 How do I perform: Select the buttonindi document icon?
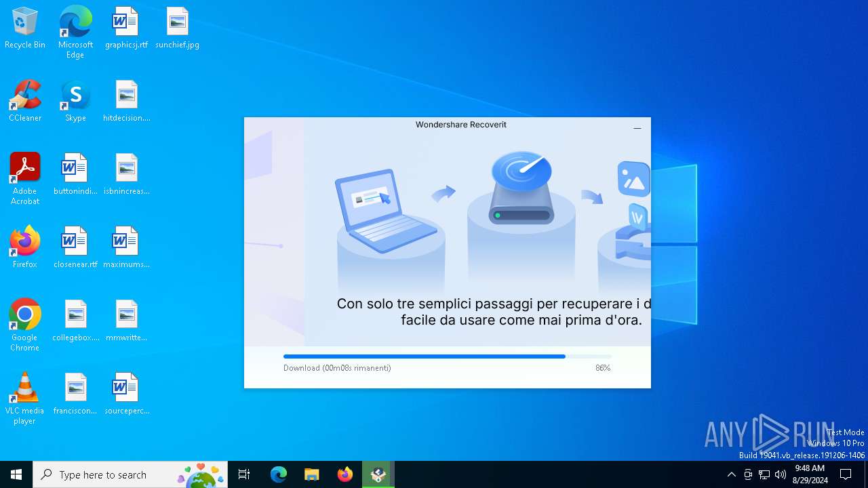click(75, 175)
